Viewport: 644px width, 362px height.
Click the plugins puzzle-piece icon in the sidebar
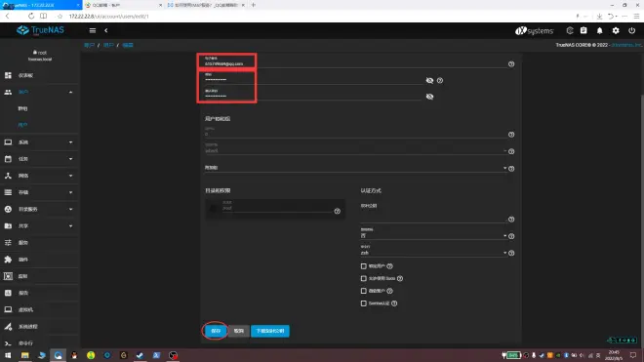[8, 260]
